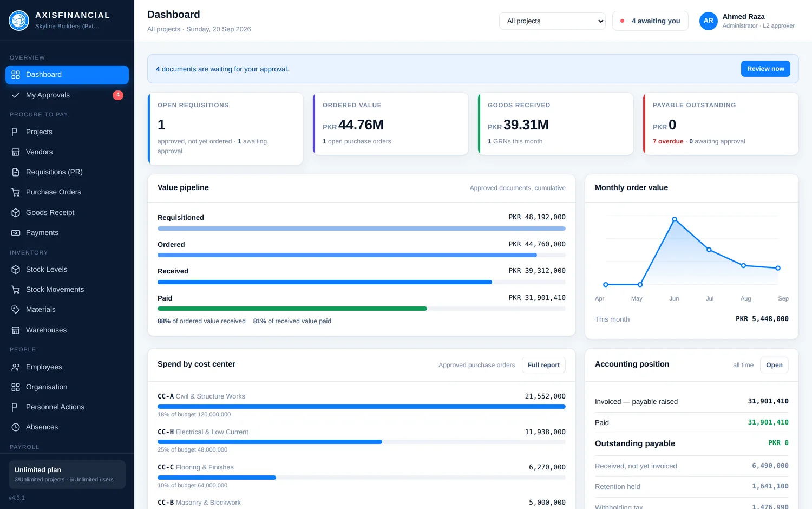
Task: Click the Purchase Orders cart icon
Action: [16, 192]
